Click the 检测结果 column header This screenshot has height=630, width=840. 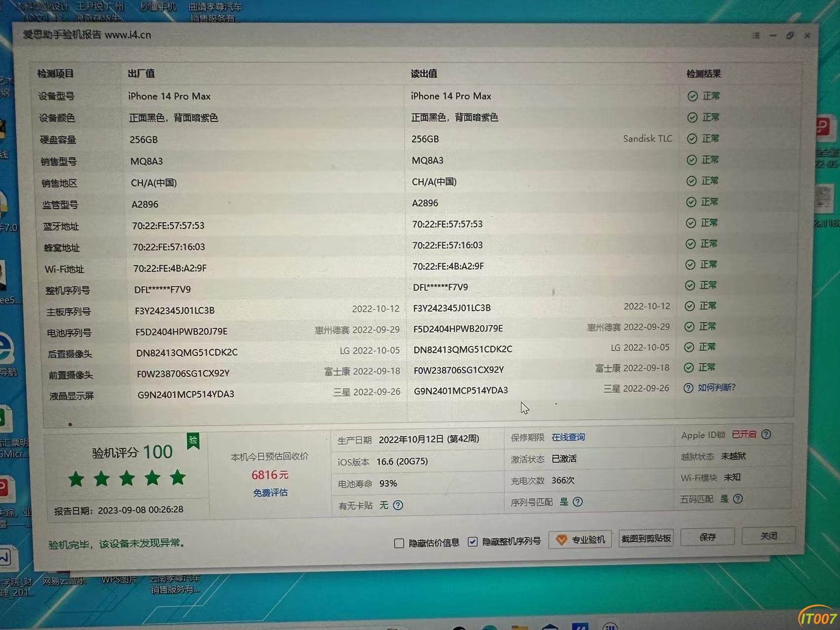coord(703,74)
